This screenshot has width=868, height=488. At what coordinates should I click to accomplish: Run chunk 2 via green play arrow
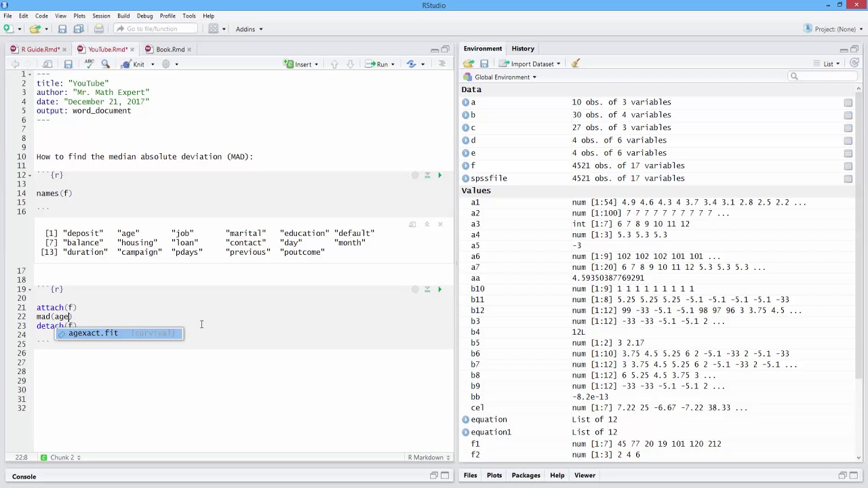click(439, 289)
